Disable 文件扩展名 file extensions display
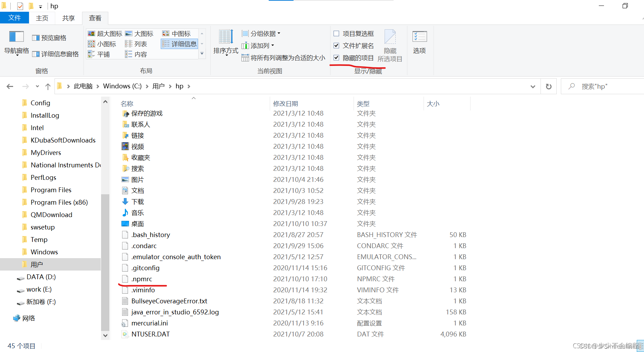 click(x=336, y=45)
